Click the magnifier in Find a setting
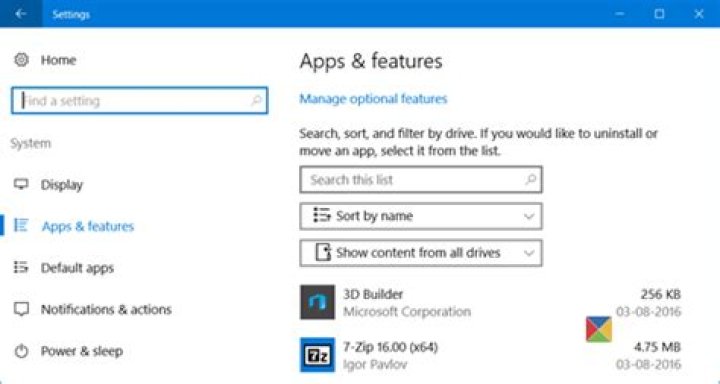720x384 pixels. tap(256, 100)
